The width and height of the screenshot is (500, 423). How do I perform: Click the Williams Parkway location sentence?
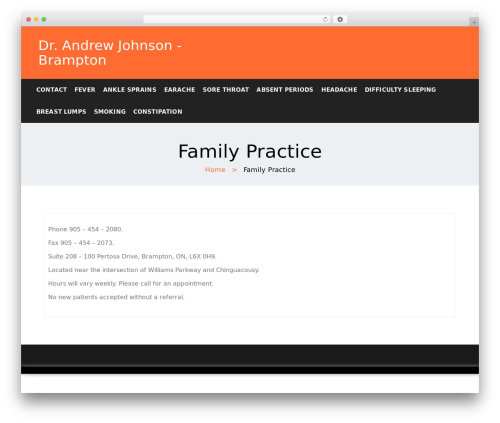point(154,270)
